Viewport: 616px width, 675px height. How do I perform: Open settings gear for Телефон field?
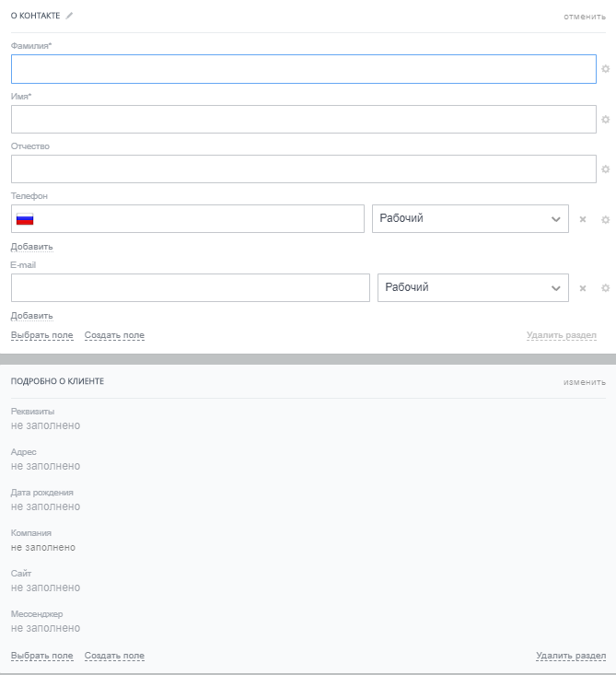[x=605, y=219]
